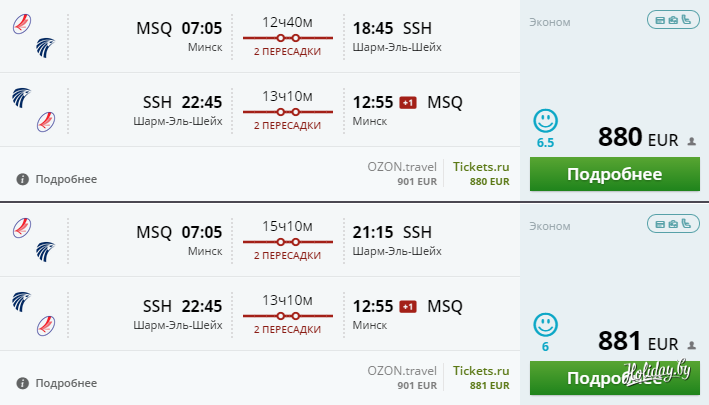Image resolution: width=709 pixels, height=405 pixels.
Task: Click the 15ч10м two-transfer route line
Action: pyautogui.click(x=287, y=242)
